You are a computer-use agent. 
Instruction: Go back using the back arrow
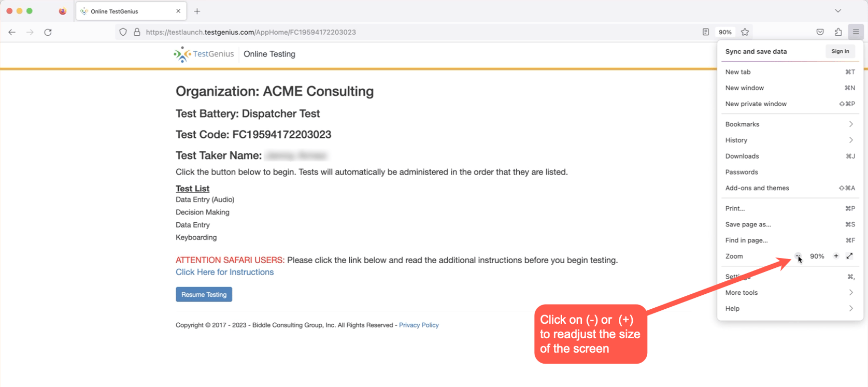point(12,32)
